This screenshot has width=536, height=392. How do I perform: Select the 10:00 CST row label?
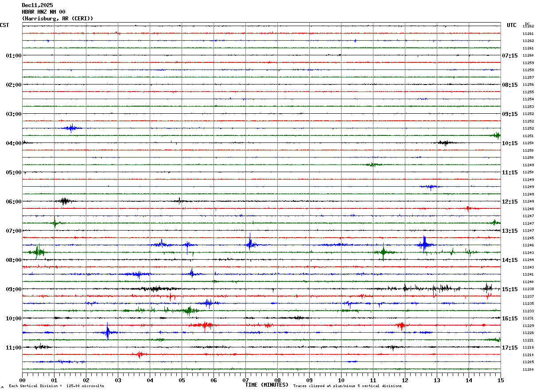pos(13,319)
